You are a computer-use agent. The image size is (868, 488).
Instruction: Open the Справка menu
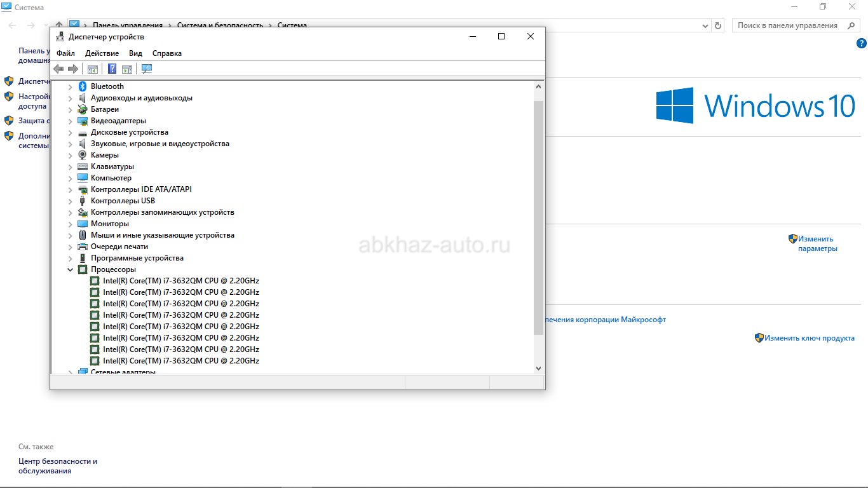(166, 53)
